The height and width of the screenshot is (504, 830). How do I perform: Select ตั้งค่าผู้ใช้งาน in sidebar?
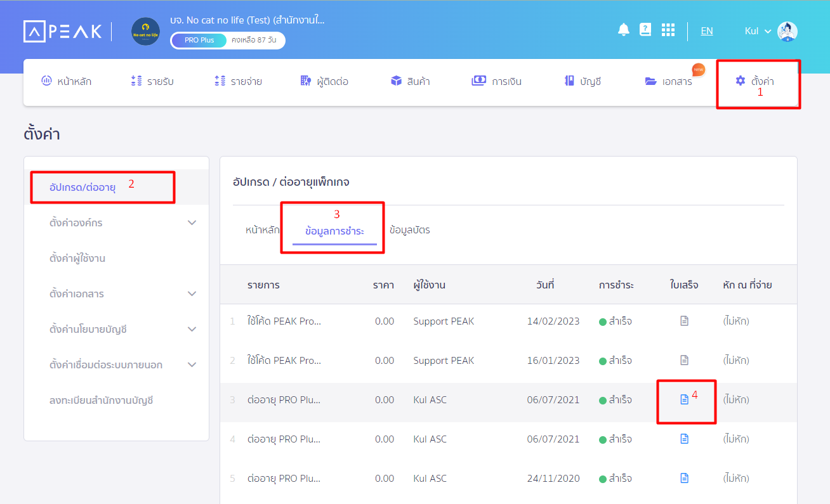click(x=77, y=259)
